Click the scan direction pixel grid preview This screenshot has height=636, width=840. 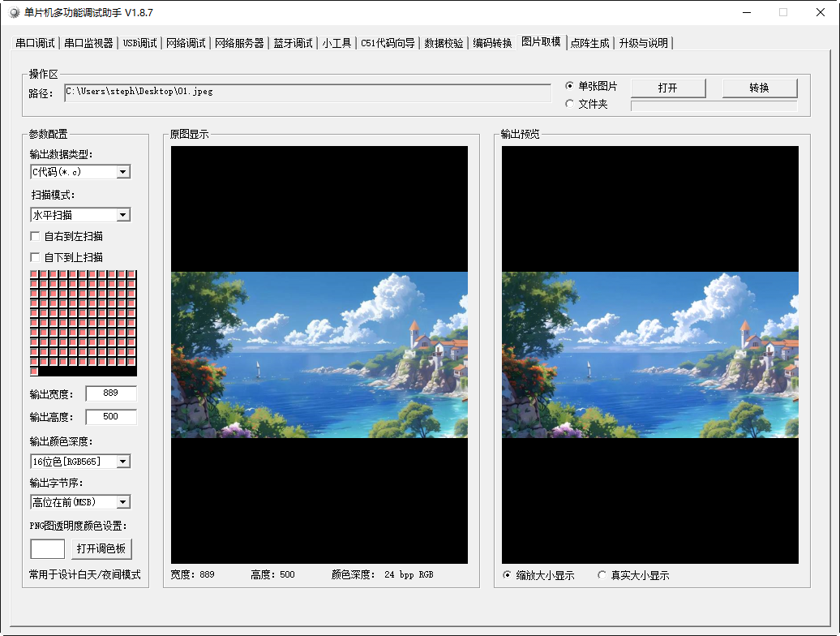(x=84, y=323)
